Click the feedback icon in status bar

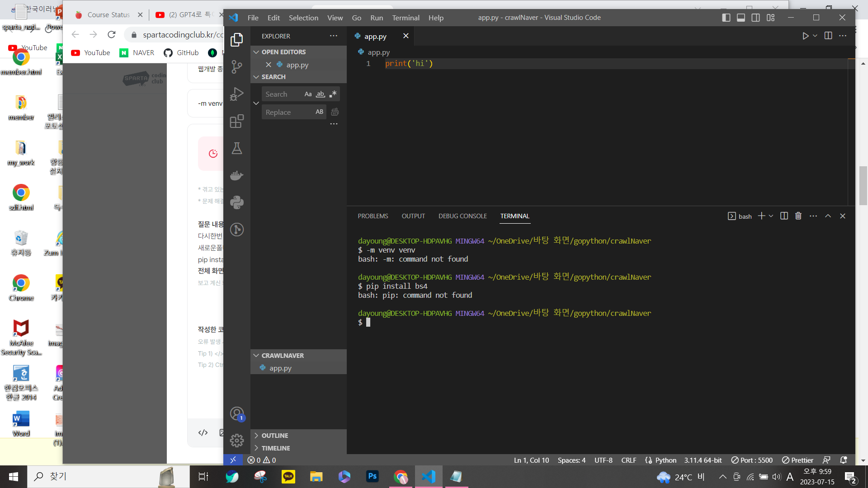point(826,460)
